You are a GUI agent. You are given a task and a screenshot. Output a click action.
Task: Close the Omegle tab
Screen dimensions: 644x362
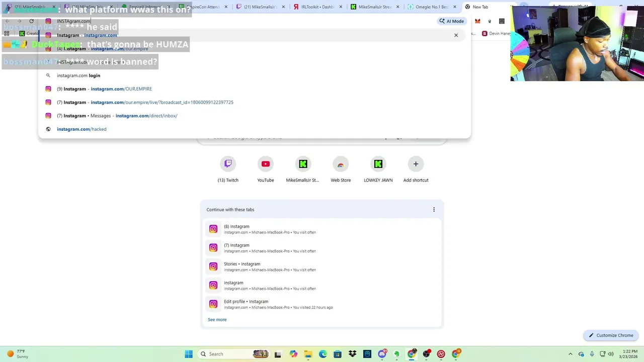pos(455,7)
